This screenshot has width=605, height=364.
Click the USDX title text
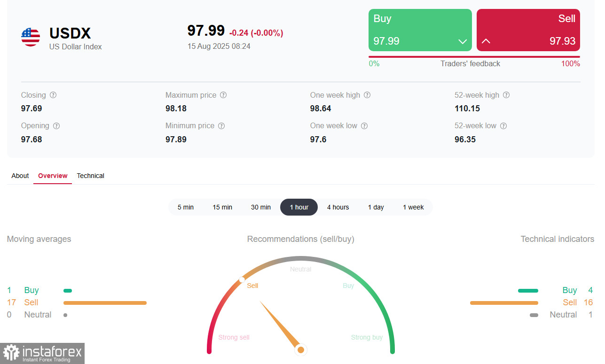70,33
